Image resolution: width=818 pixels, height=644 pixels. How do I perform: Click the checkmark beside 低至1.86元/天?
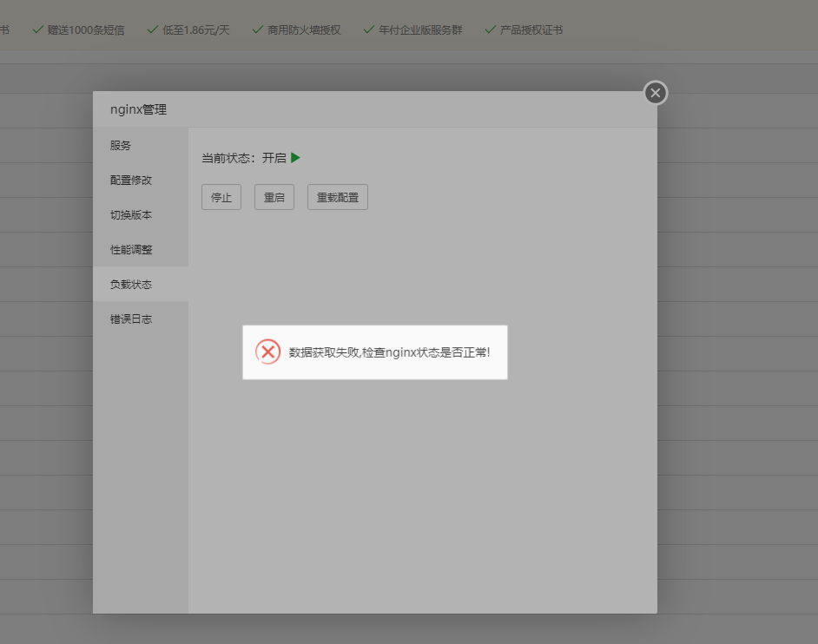pyautogui.click(x=152, y=30)
